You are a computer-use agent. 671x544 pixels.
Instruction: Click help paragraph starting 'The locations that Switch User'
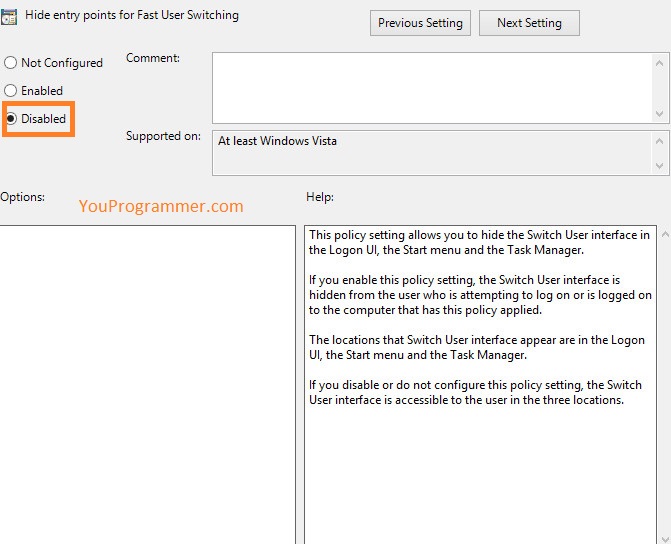tap(477, 347)
